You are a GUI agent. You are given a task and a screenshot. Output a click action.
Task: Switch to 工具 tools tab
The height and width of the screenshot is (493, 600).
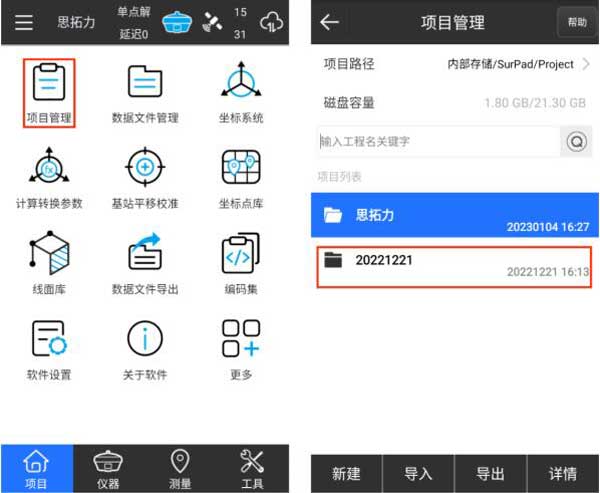click(252, 469)
